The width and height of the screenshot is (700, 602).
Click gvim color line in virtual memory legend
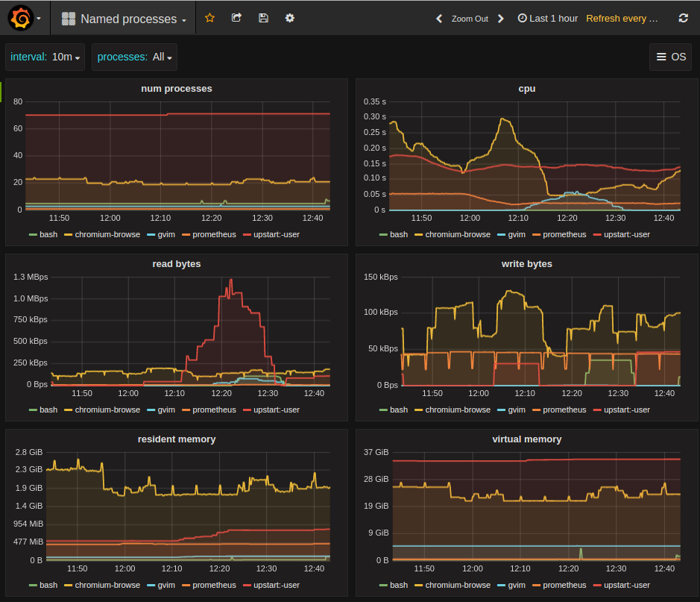click(x=502, y=586)
